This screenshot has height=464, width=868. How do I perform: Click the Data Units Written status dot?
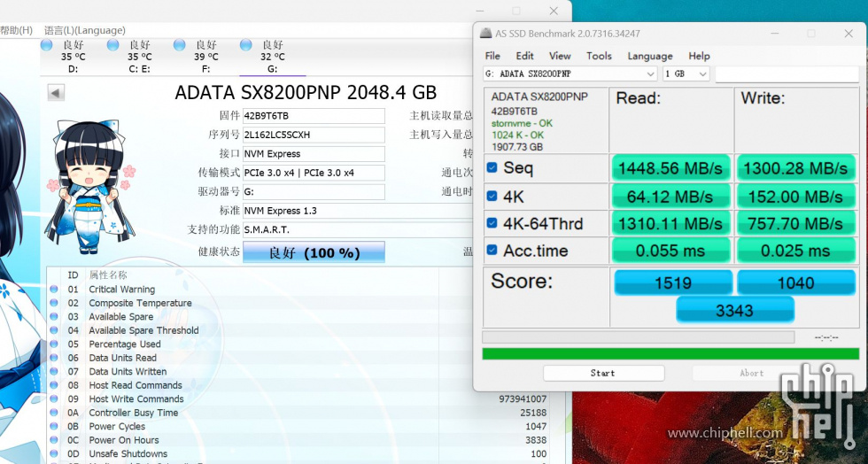pyautogui.click(x=54, y=372)
